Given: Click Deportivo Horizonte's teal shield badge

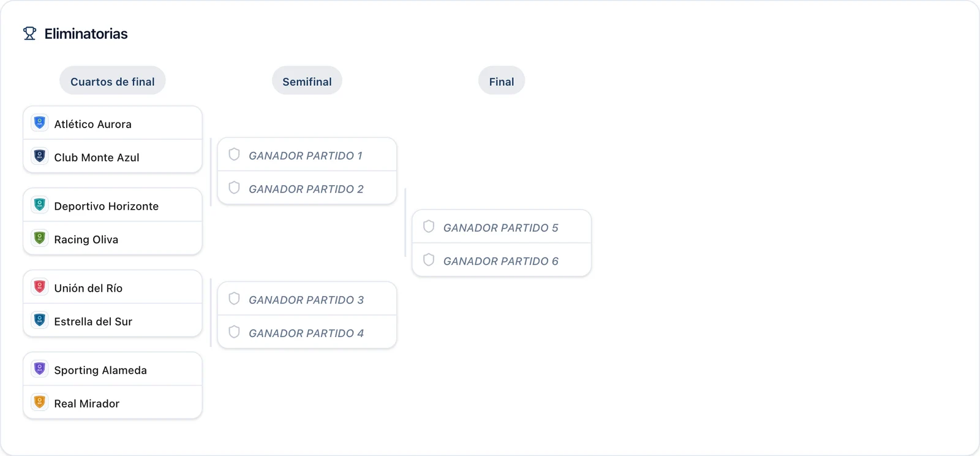Looking at the screenshot, I should tap(40, 205).
